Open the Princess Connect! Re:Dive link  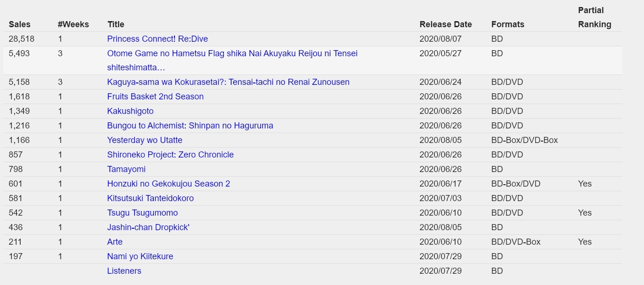157,39
